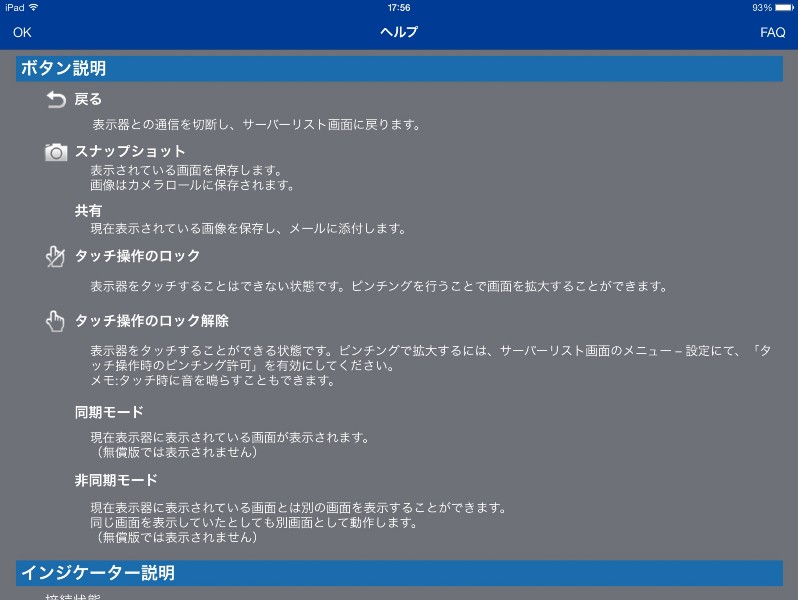Click the touch unlock hand icon

point(55,321)
